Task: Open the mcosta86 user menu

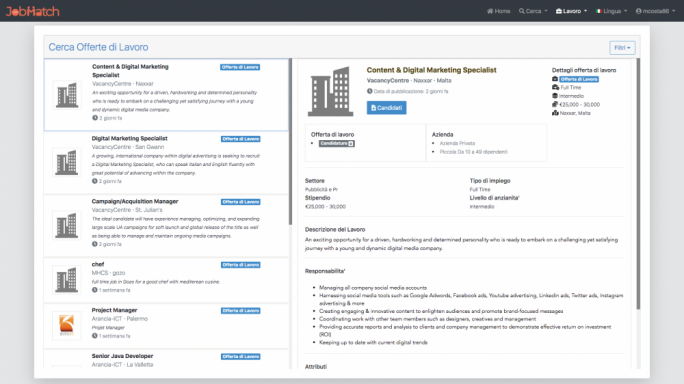Action: pyautogui.click(x=656, y=11)
